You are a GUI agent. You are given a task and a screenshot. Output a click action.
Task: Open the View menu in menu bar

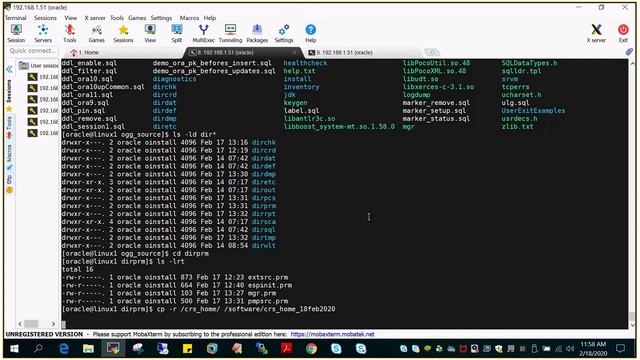(71, 18)
